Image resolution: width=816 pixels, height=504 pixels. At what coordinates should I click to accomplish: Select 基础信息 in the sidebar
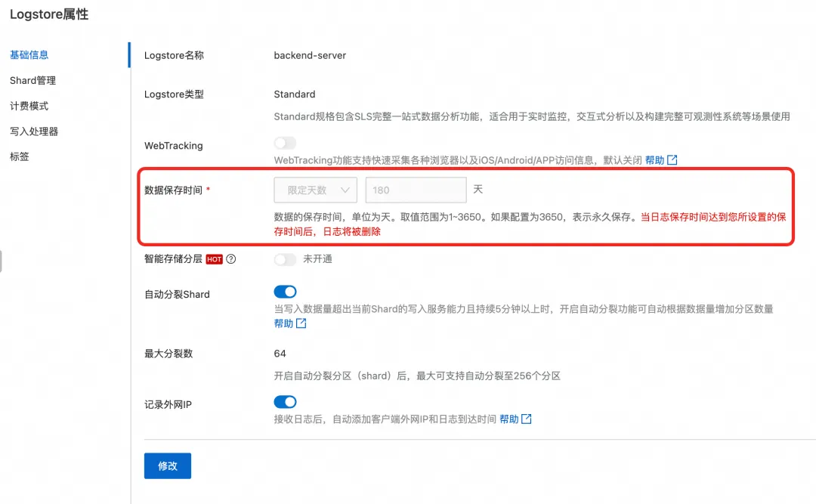[27, 54]
